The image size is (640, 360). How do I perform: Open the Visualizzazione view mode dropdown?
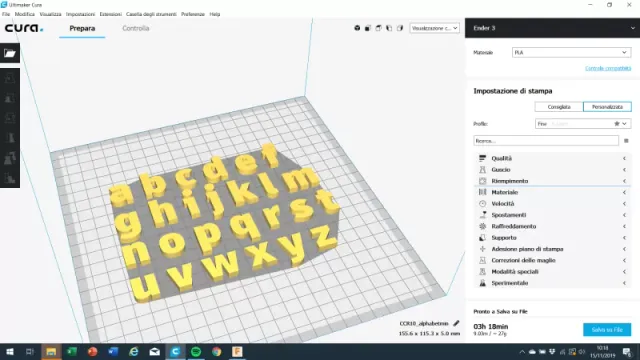click(x=434, y=28)
